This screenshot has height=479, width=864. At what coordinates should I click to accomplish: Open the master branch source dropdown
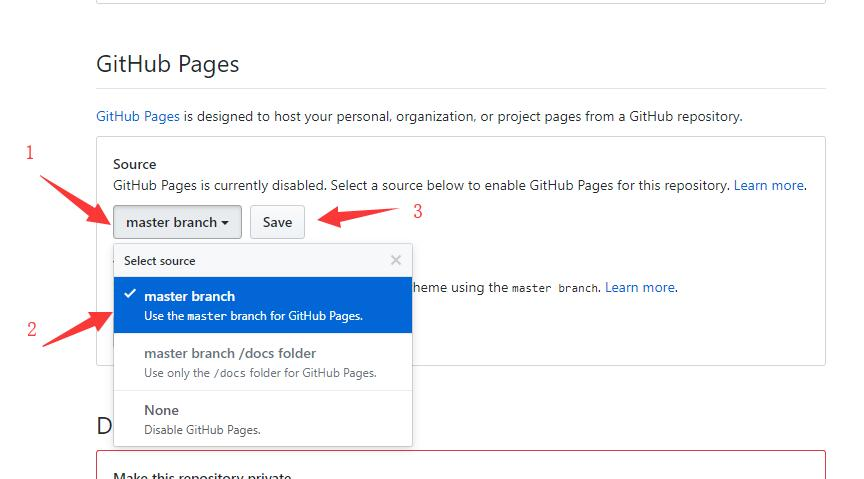177,222
